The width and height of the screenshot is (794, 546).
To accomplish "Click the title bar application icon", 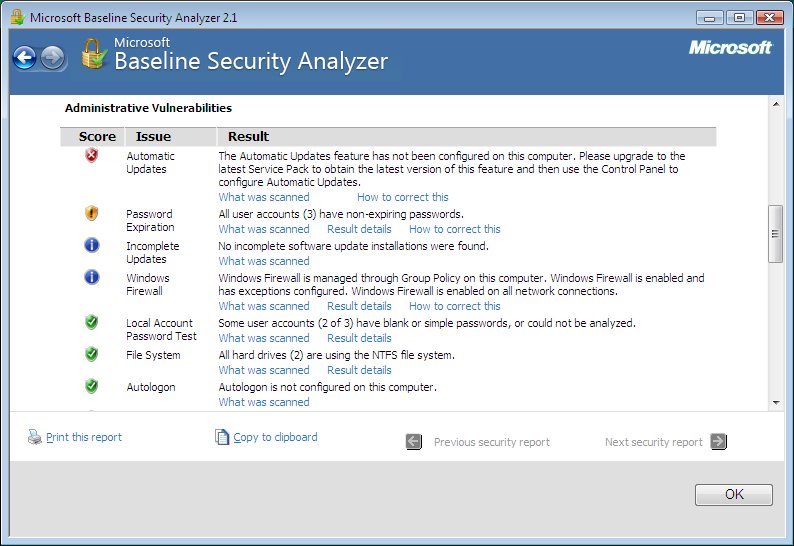I will [18, 17].
